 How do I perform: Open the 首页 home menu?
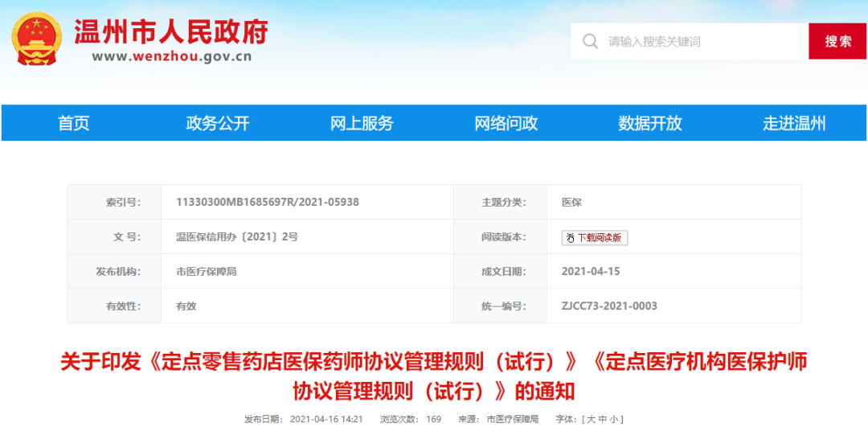74,123
